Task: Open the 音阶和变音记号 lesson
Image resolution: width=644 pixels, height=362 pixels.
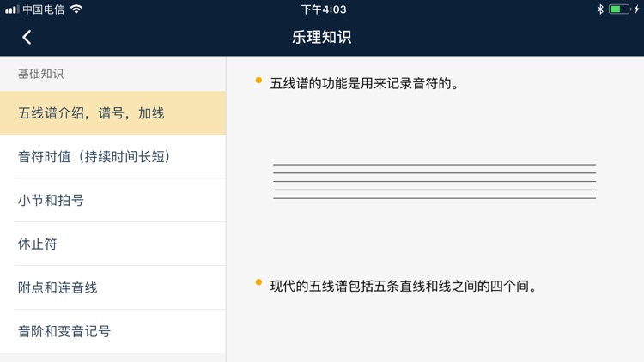Action: pyautogui.click(x=113, y=331)
